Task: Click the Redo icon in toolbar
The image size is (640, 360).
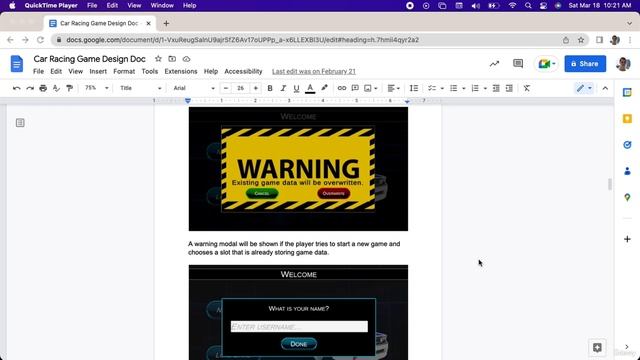Action: (x=30, y=88)
